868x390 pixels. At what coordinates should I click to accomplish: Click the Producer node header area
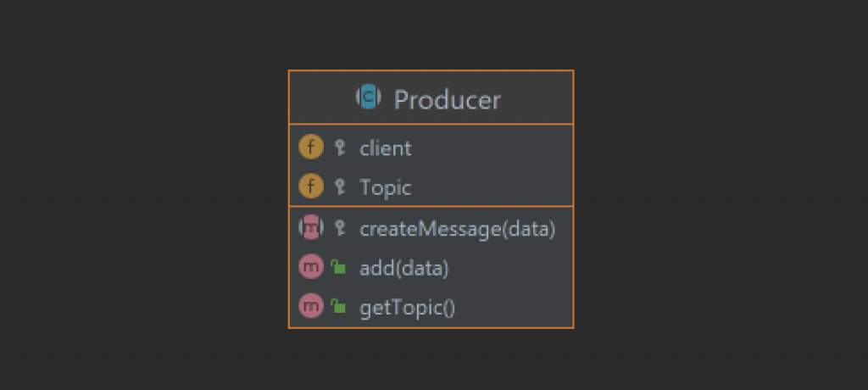pyautogui.click(x=431, y=97)
